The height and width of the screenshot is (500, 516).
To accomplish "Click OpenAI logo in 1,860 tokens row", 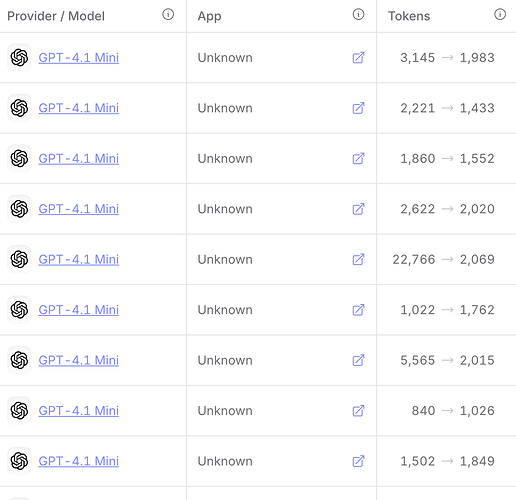I will (x=19, y=158).
